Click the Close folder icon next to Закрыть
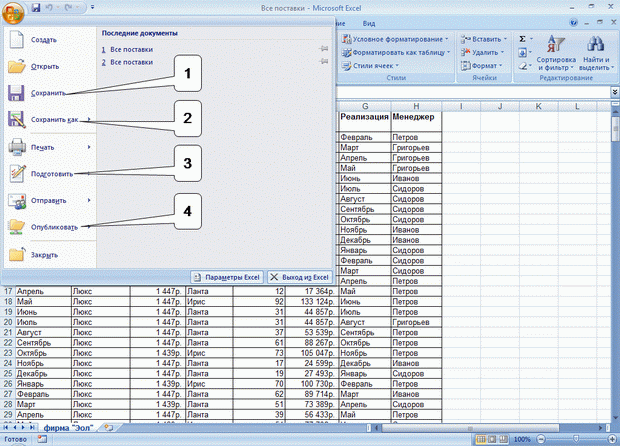This screenshot has height=446, width=620. click(17, 254)
